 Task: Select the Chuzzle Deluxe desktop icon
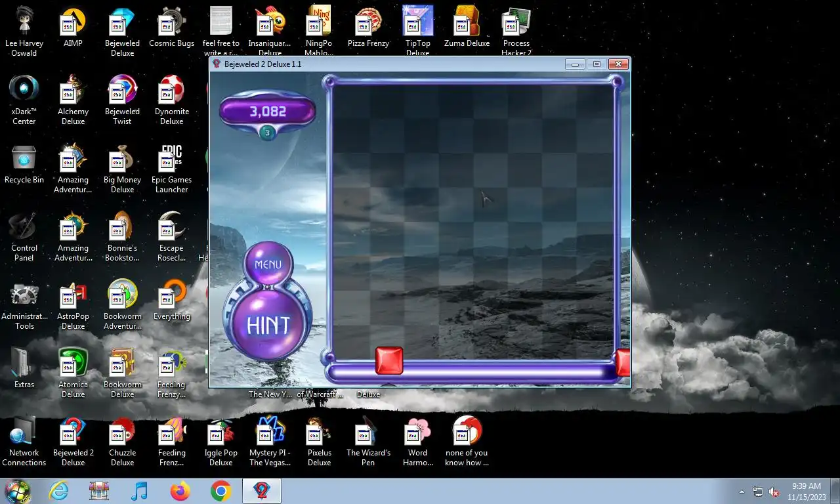pos(122,440)
